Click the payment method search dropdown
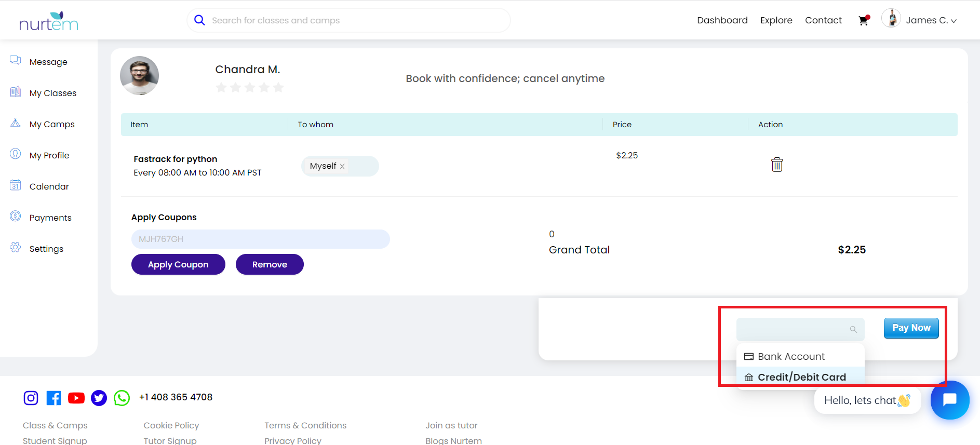 coord(800,329)
